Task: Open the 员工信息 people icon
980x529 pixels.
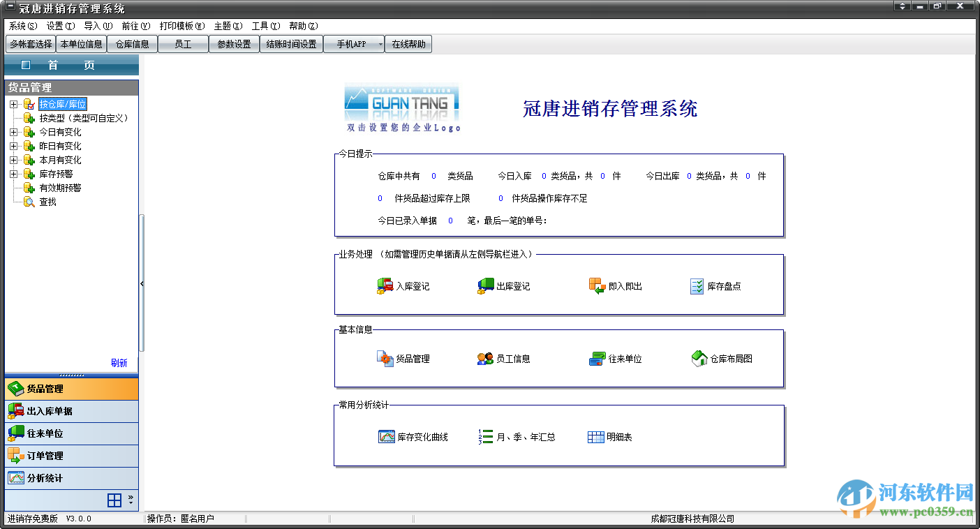Action: (485, 359)
